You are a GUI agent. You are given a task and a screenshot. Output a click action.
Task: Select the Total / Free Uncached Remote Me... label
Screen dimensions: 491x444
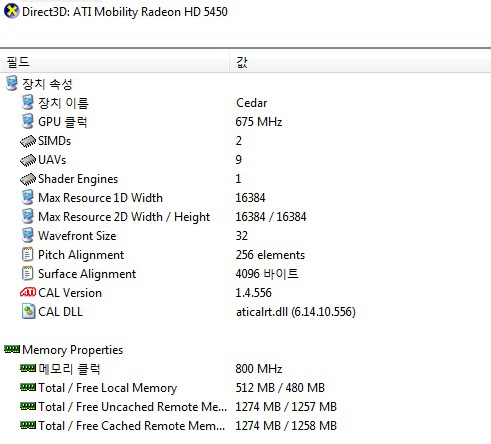coord(132,407)
